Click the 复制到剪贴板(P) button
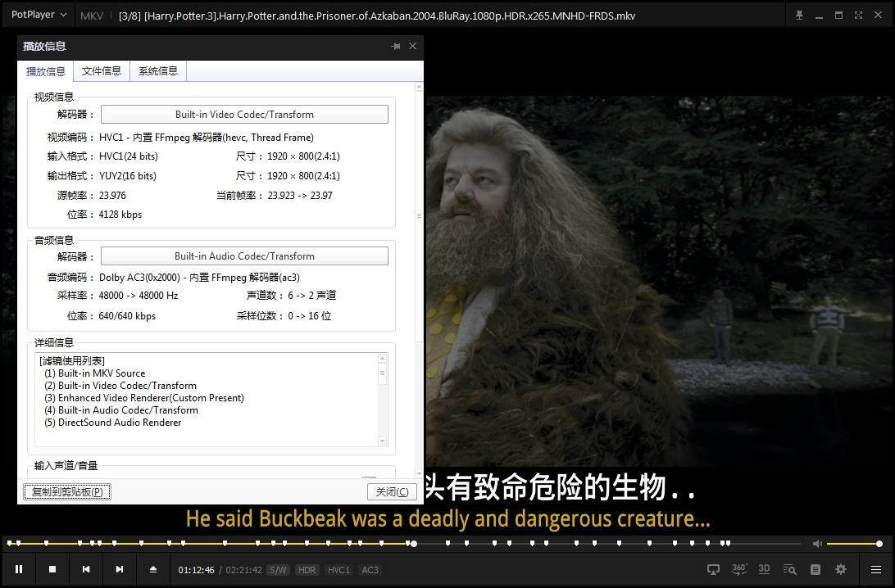The width and height of the screenshot is (895, 588). pyautogui.click(x=67, y=491)
